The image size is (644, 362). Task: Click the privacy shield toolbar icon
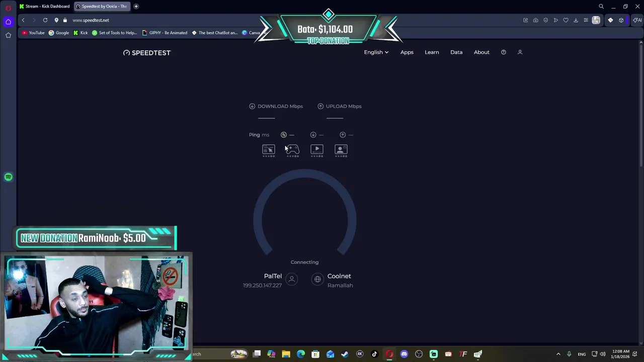click(x=545, y=20)
